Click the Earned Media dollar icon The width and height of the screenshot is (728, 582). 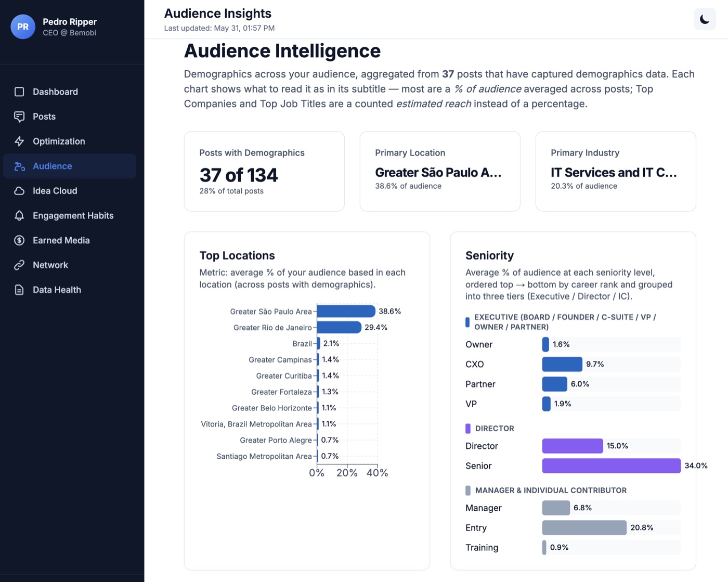coord(19,240)
